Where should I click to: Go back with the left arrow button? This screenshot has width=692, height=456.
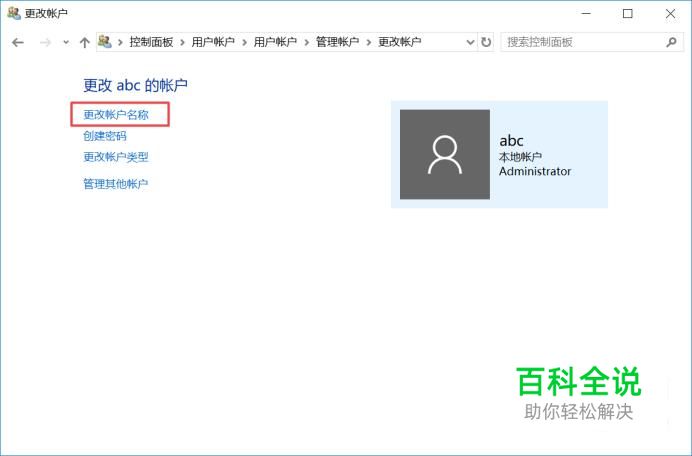click(x=18, y=42)
